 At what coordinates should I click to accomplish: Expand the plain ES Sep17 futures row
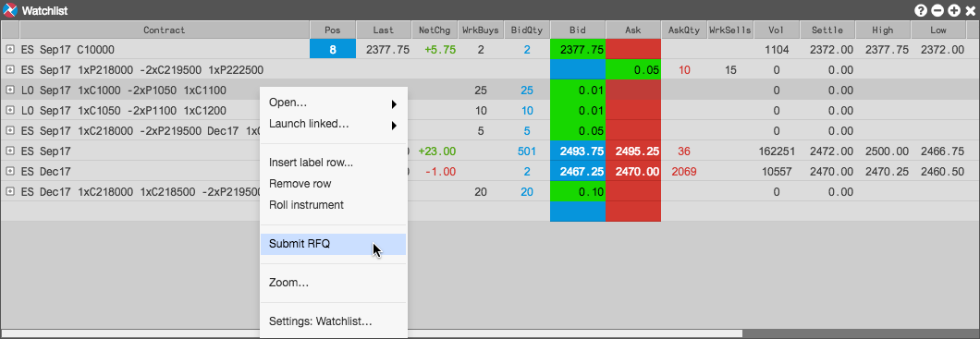[10, 151]
